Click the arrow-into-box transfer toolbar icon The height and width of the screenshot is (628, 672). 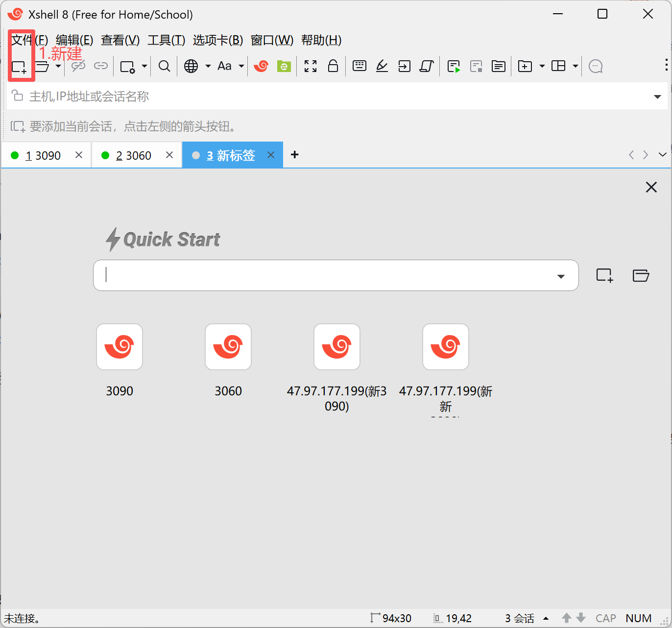pos(405,66)
